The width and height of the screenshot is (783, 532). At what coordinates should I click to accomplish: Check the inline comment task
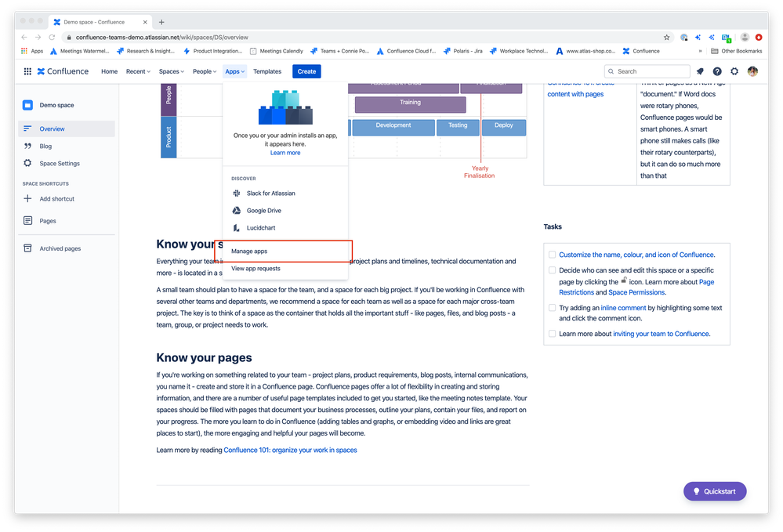pyautogui.click(x=553, y=308)
